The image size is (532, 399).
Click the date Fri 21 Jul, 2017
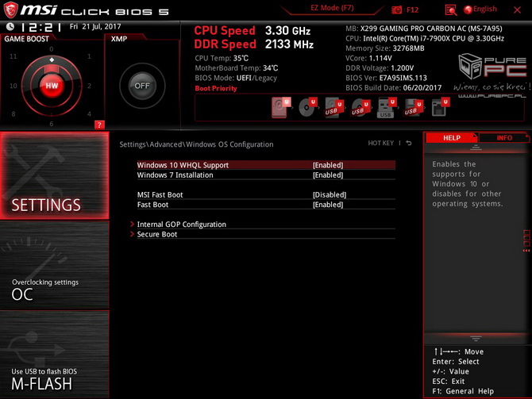[x=95, y=26]
